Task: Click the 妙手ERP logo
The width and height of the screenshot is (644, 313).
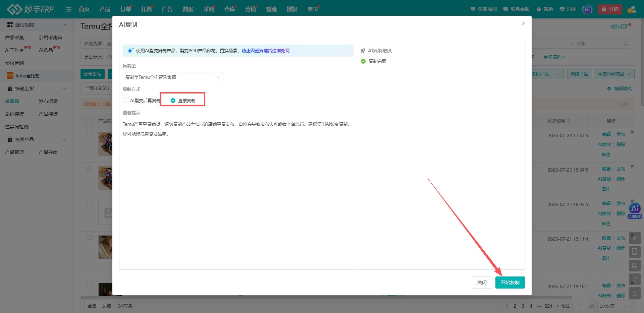Action: (30, 9)
